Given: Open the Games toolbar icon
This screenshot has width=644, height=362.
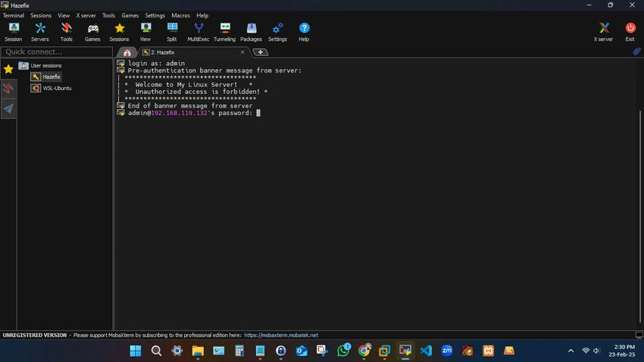Looking at the screenshot, I should [x=92, y=32].
